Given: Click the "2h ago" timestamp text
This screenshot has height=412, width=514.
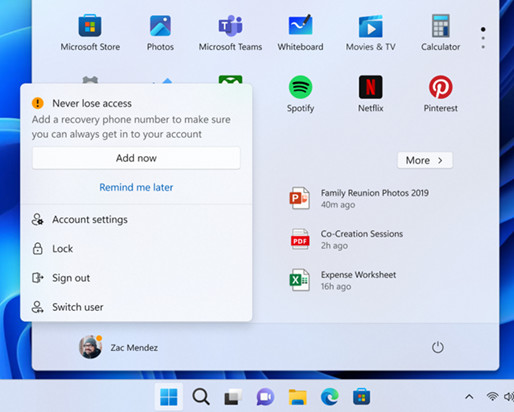Looking at the screenshot, I should 334,246.
